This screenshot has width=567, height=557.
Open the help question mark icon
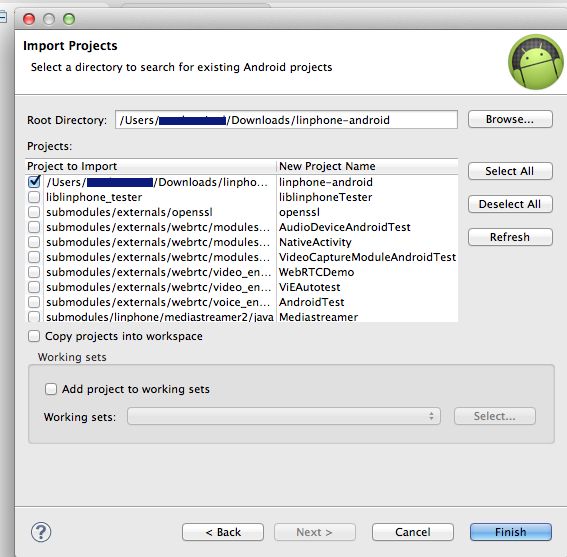coord(41,532)
